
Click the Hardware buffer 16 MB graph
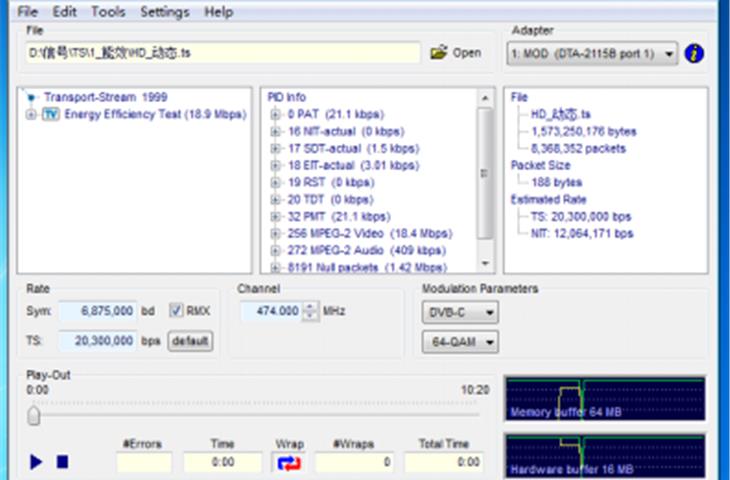coord(605,456)
